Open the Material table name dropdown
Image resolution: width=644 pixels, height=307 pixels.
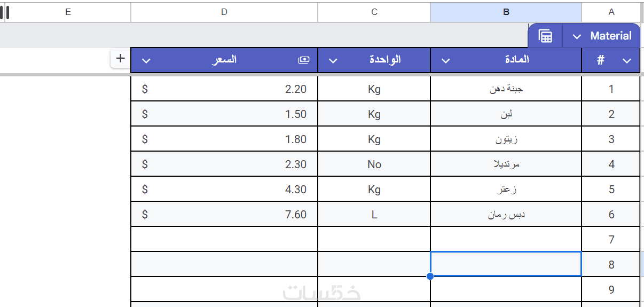coord(577,36)
